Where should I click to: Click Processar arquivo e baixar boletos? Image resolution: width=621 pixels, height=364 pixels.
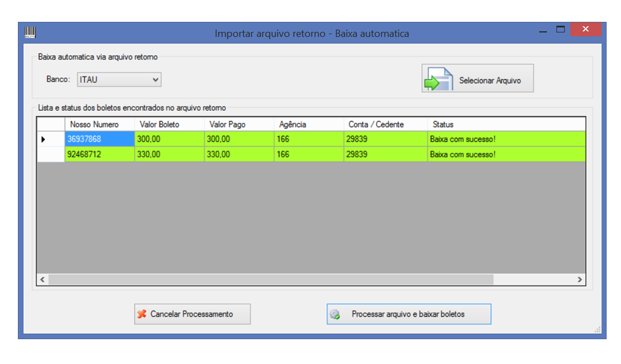tap(408, 314)
